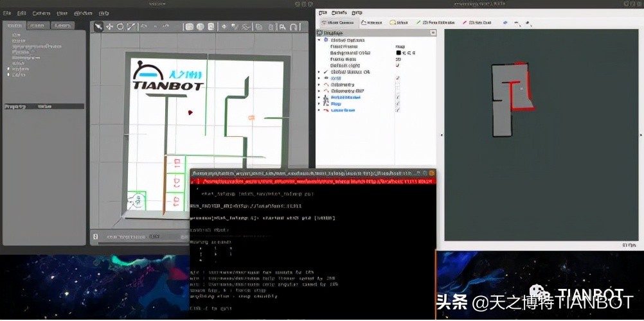
Task: Toggle the LaserScan display checkbox
Action: click(x=398, y=110)
